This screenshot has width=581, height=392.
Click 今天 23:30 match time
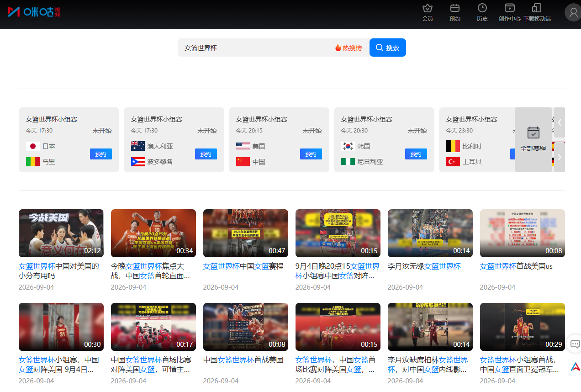click(x=460, y=131)
